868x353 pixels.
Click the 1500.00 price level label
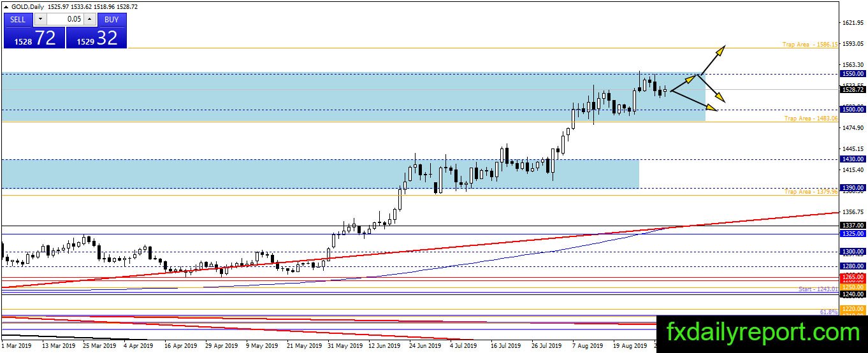852,110
